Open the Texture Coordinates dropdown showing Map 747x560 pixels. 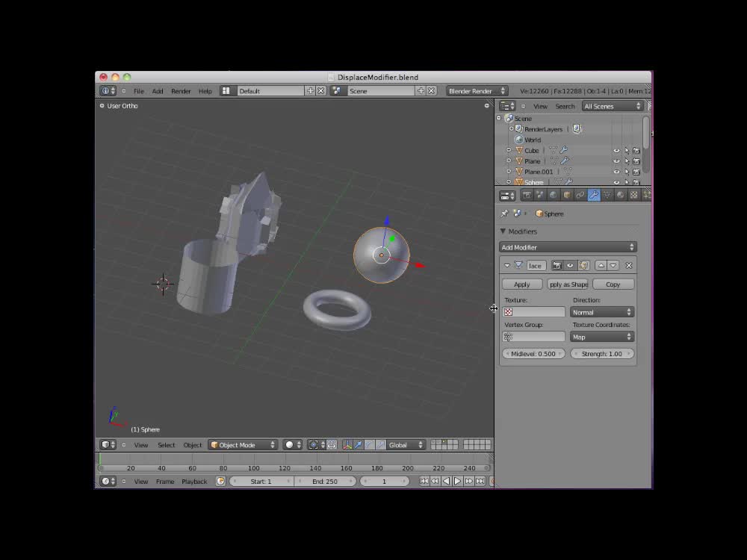pos(602,337)
